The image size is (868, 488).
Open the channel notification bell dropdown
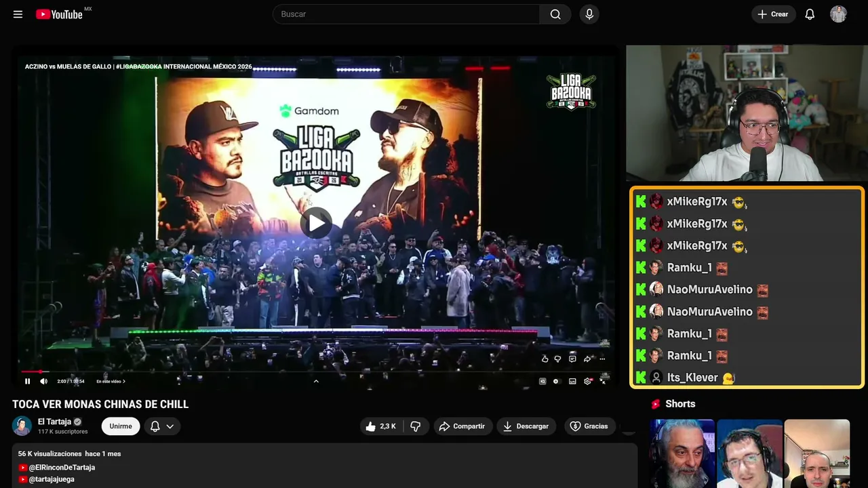(x=162, y=426)
